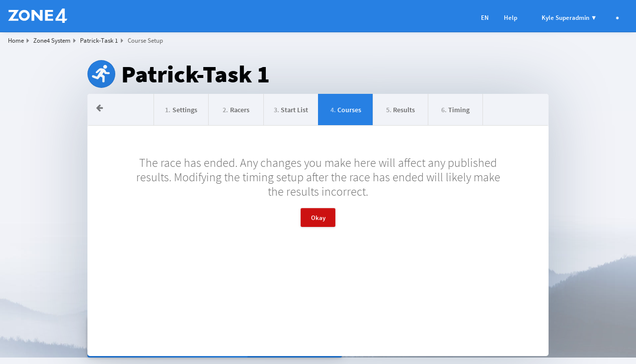This screenshot has width=636, height=364.
Task: View the Results tab
Action: pyautogui.click(x=400, y=110)
